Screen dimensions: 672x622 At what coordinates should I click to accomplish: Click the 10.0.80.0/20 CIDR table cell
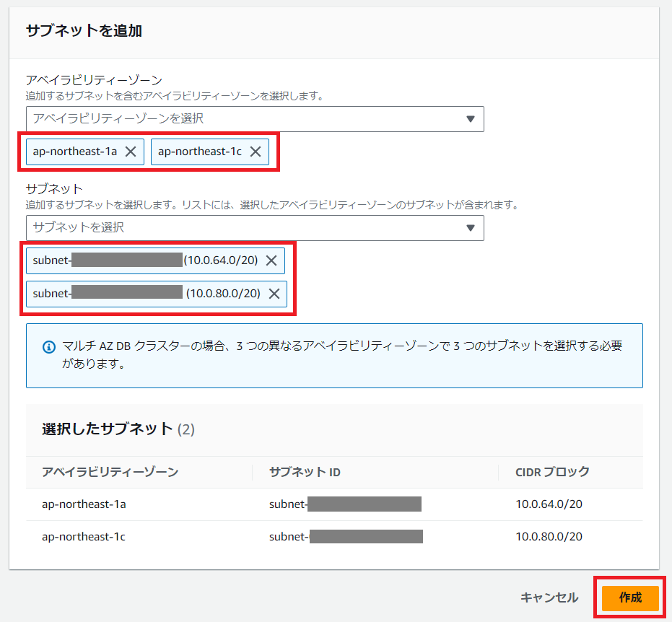[x=549, y=537]
